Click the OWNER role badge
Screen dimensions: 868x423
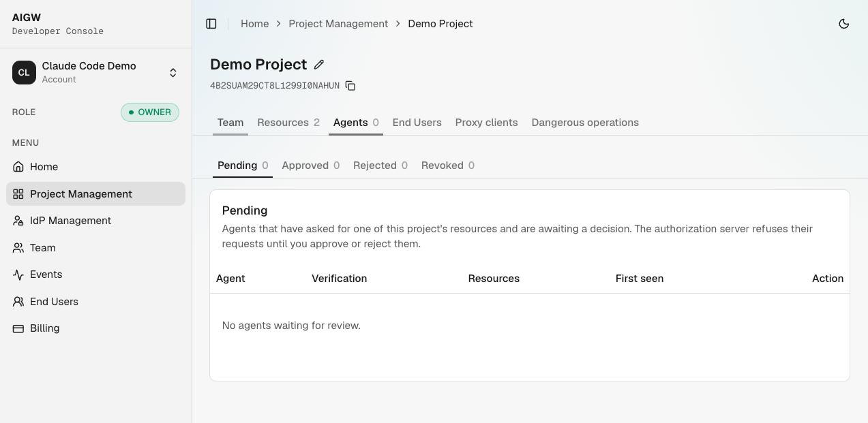150,112
